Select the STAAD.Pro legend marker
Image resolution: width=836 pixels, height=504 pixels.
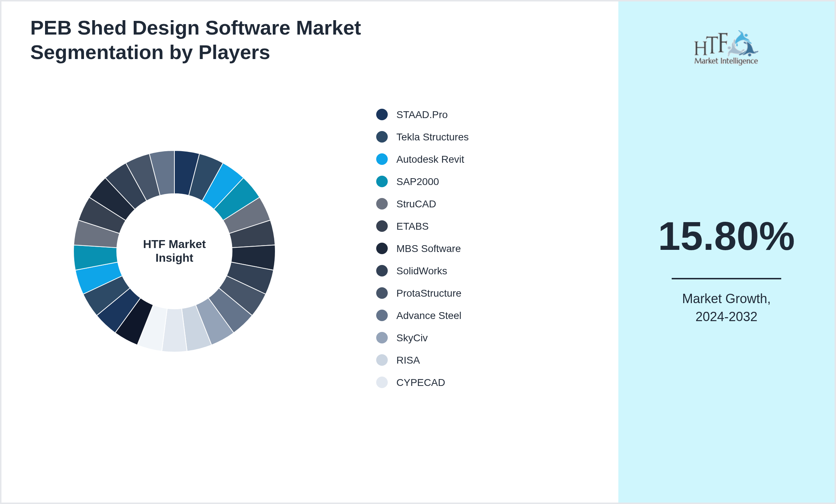[x=382, y=114]
